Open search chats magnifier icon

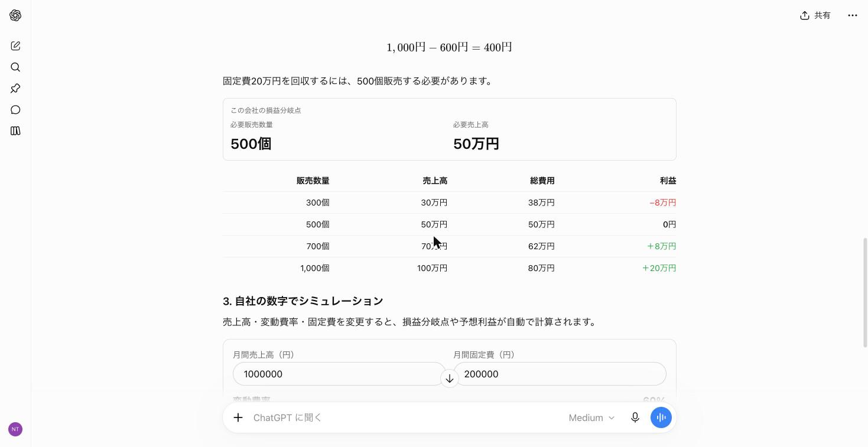15,67
